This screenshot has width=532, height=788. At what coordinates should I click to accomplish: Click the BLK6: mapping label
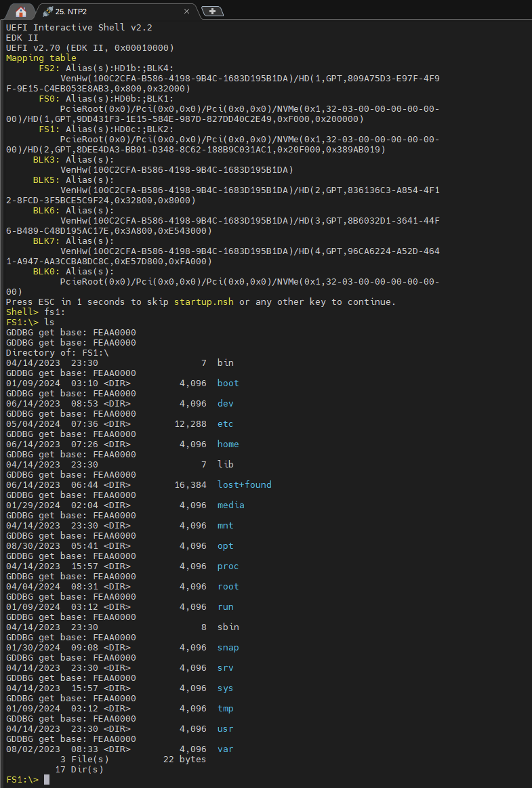(47, 210)
